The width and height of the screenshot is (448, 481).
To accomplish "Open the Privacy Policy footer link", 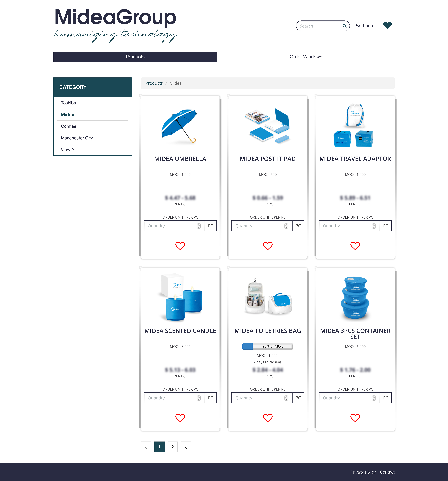I will [x=363, y=472].
